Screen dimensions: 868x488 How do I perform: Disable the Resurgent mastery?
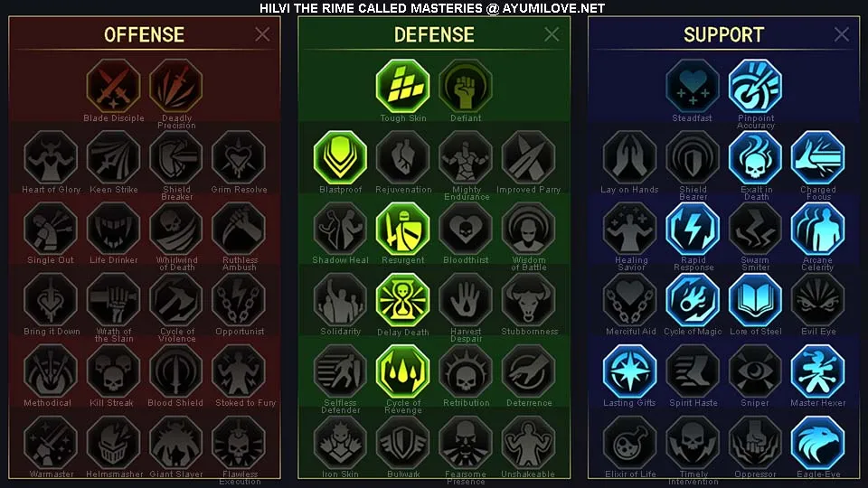402,229
